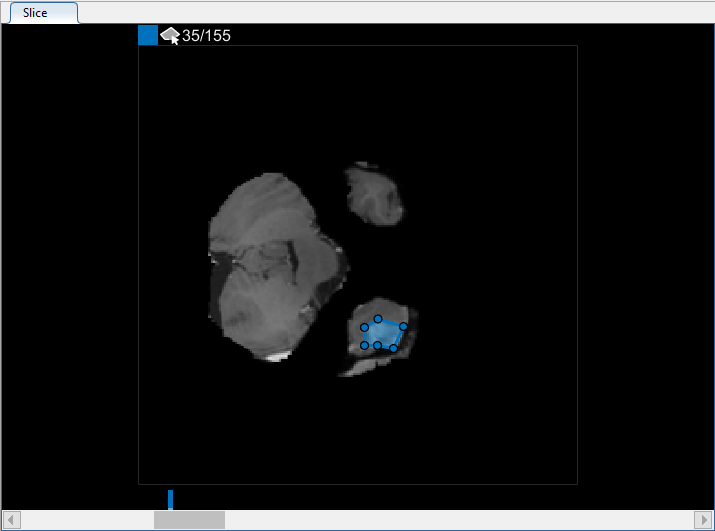Click the scrollbar right arrow
Viewport: 715px width, 531px height.
tap(703, 520)
